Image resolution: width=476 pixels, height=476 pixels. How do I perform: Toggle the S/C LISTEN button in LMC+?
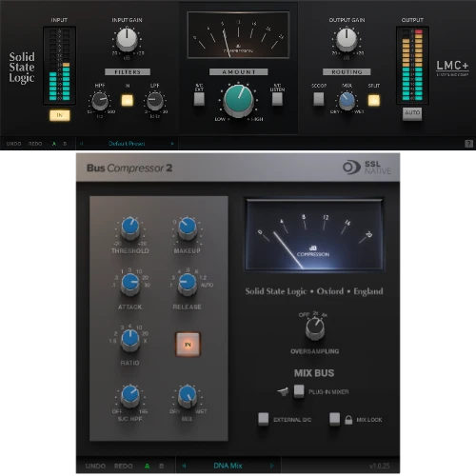[x=277, y=99]
